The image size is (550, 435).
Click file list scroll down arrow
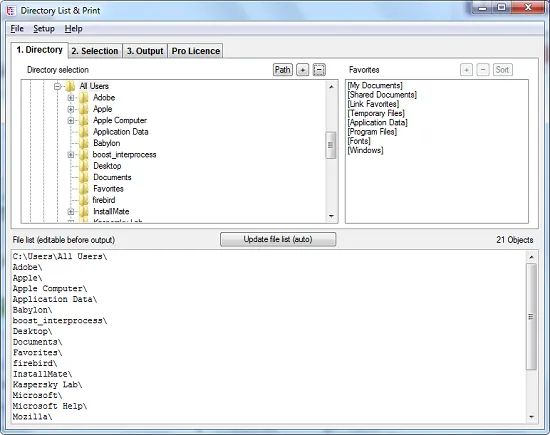pyautogui.click(x=531, y=416)
